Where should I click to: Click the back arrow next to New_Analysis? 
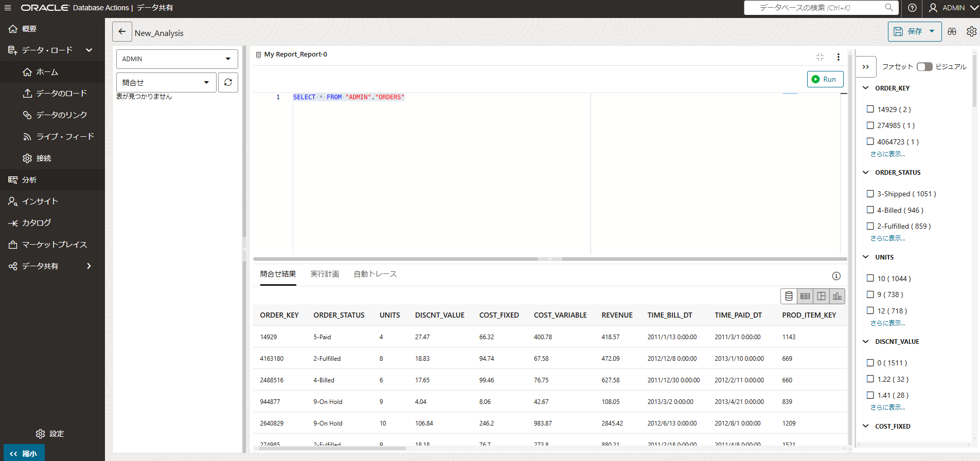[122, 32]
